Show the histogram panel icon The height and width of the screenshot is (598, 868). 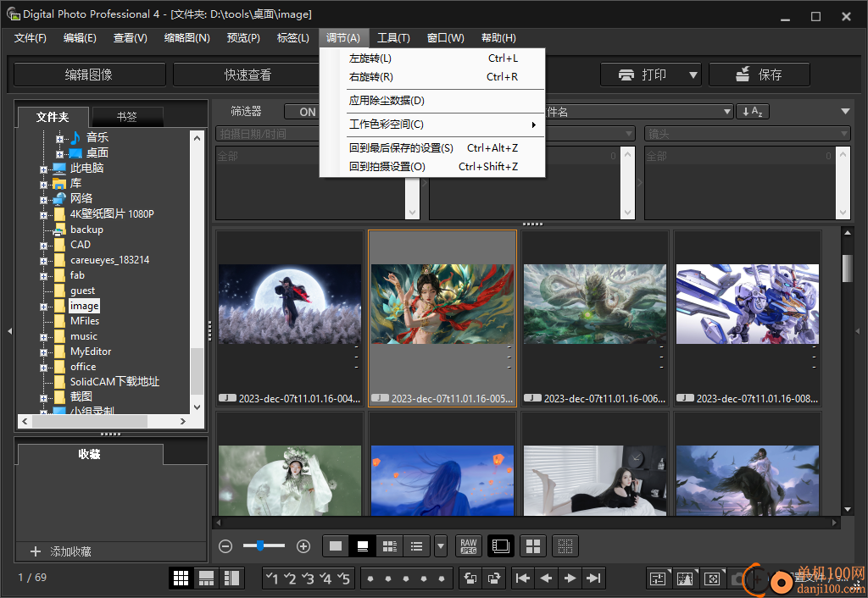[x=685, y=579]
